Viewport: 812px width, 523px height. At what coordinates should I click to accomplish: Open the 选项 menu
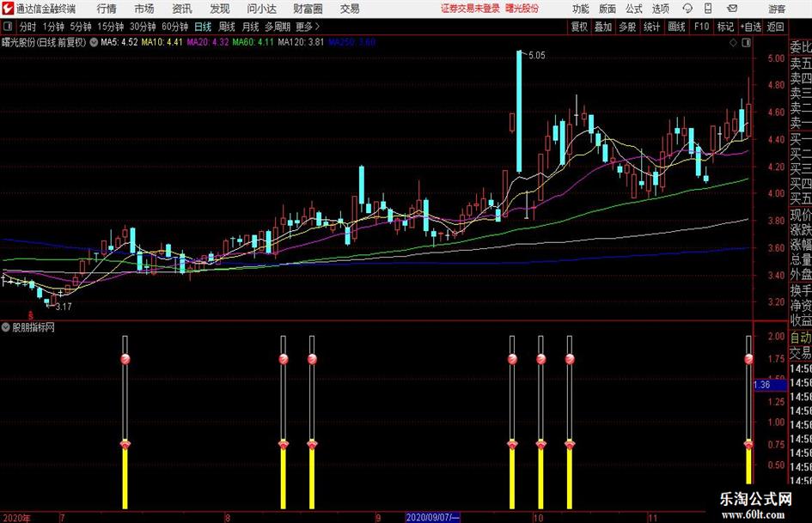coord(660,9)
